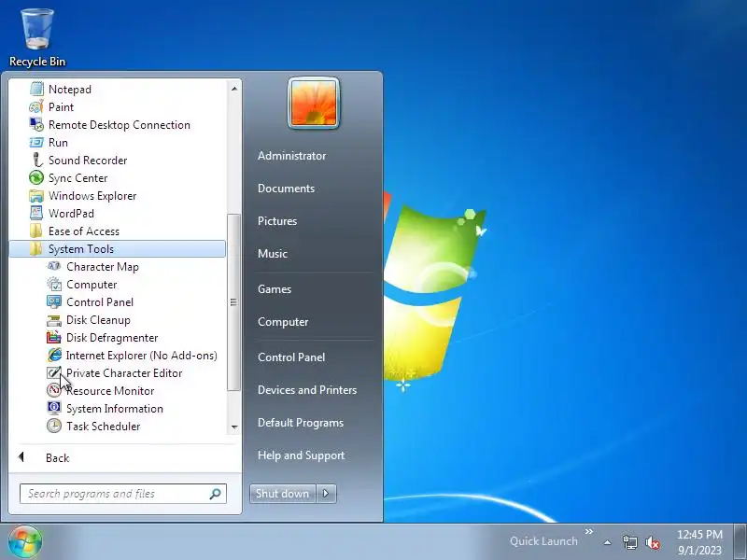Click the Remote Desktop Connection icon

(x=36, y=124)
